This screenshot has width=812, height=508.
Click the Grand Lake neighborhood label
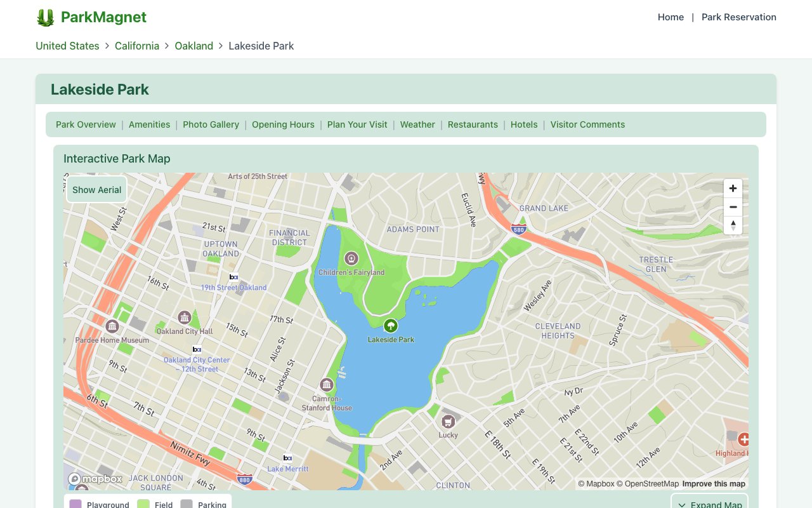tap(544, 208)
